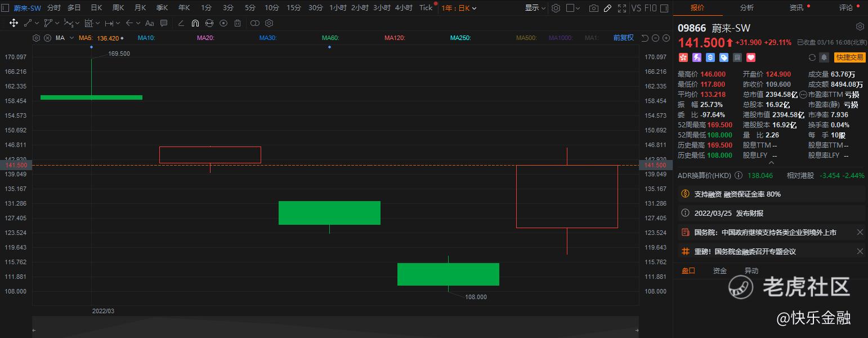Reset chart zoom with undo arrow
Viewport: 868px width, 338px height.
coord(646,38)
